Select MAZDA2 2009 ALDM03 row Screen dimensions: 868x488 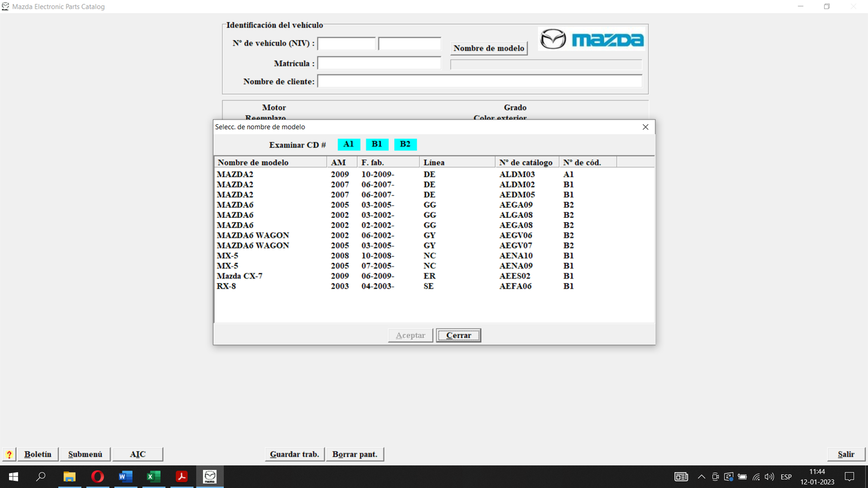click(434, 175)
